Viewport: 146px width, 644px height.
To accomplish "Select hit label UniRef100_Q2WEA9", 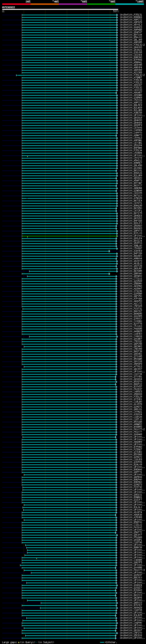I will 131,191.
